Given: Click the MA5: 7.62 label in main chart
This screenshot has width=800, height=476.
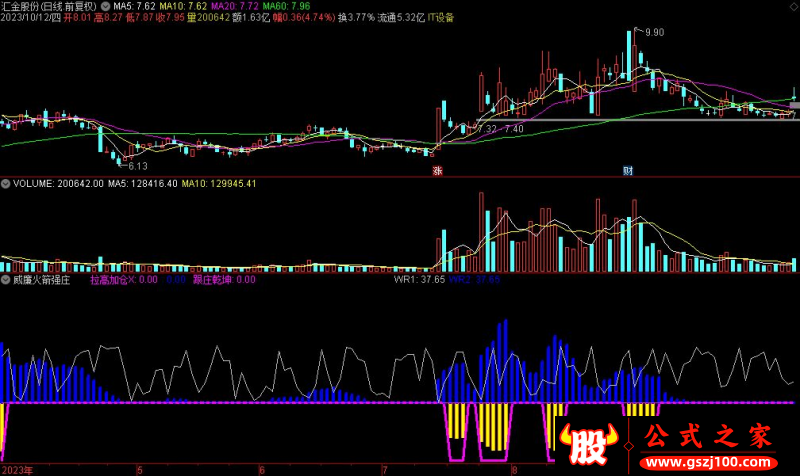Looking at the screenshot, I should click(134, 6).
